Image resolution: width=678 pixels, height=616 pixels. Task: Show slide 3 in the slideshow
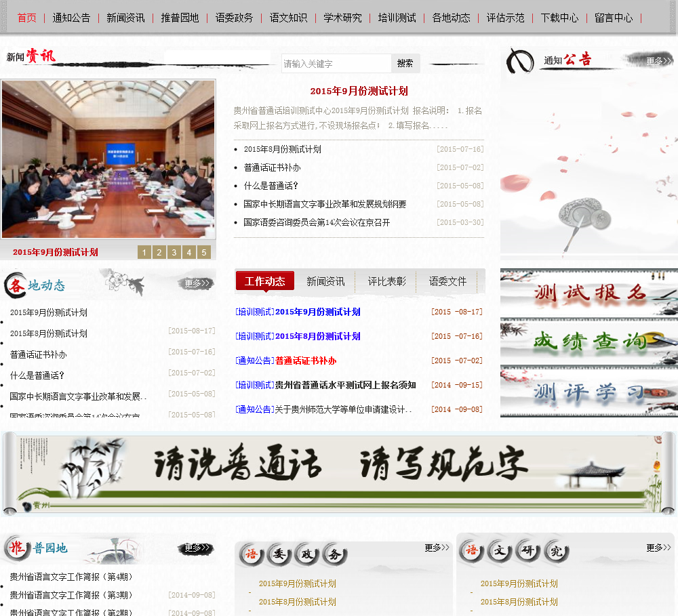pos(174,253)
